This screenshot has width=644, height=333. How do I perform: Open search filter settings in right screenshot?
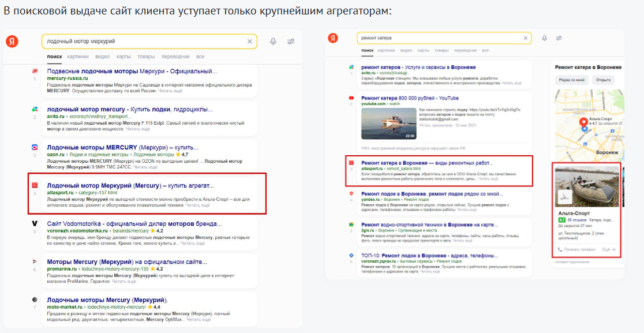point(559,38)
